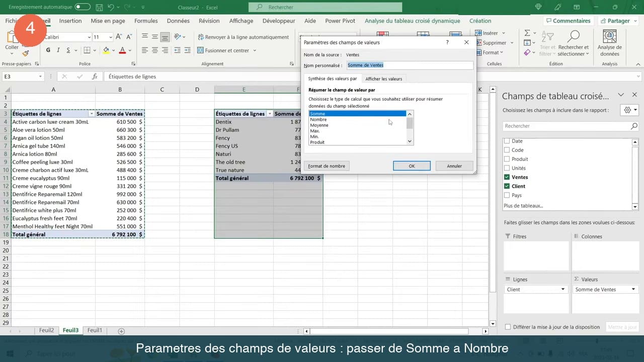The height and width of the screenshot is (362, 644).
Task: Click the Effacer eraser icon in Édition
Action: click(x=527, y=52)
